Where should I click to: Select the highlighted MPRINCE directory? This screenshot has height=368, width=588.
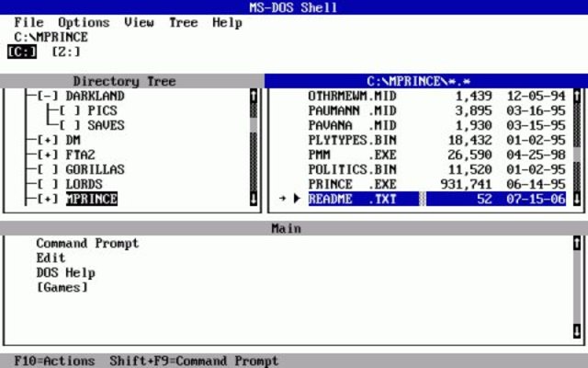pos(92,199)
